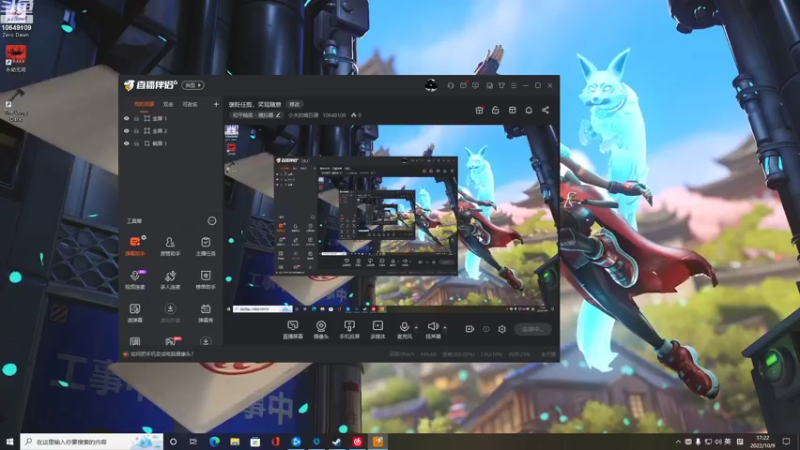Select the 全屏 1 source row

coord(172,118)
